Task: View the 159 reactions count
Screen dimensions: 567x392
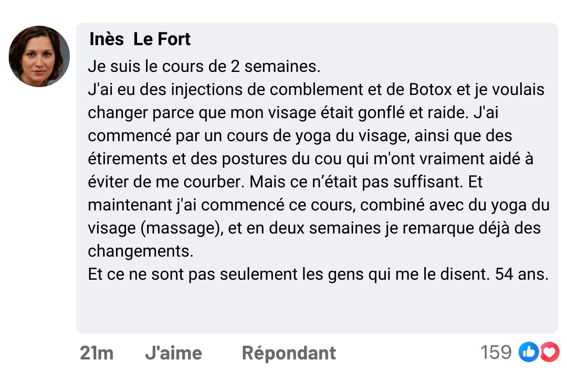Action: coord(496,353)
